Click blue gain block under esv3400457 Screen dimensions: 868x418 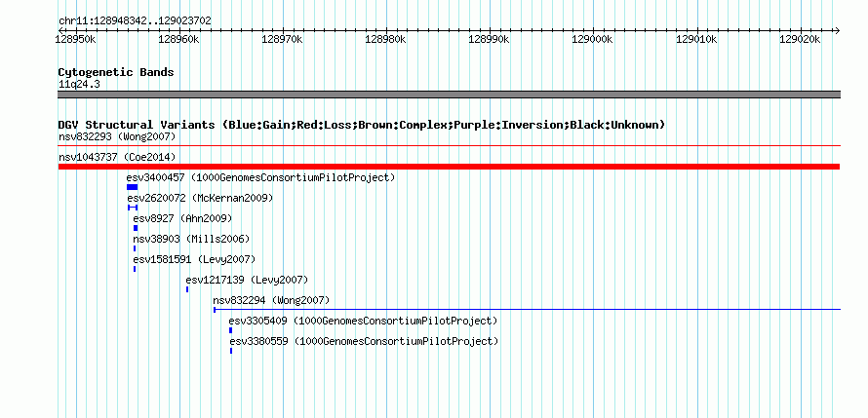[132, 187]
